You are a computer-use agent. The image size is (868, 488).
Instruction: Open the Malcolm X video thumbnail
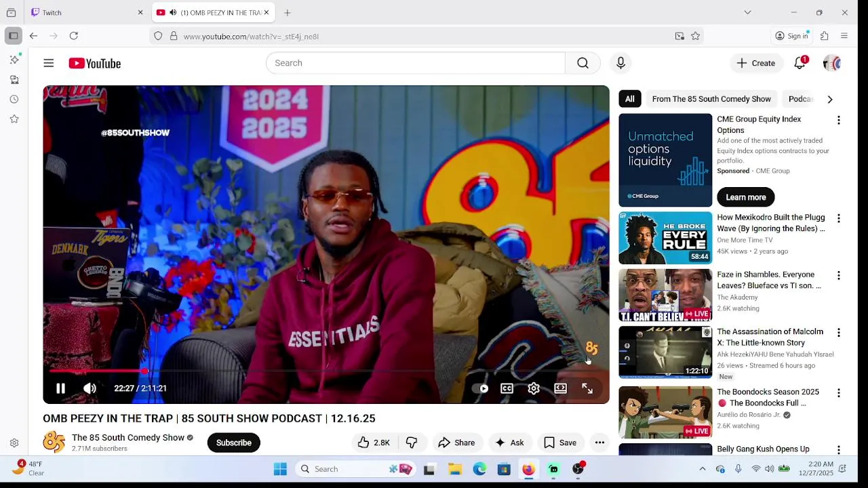[x=665, y=352]
